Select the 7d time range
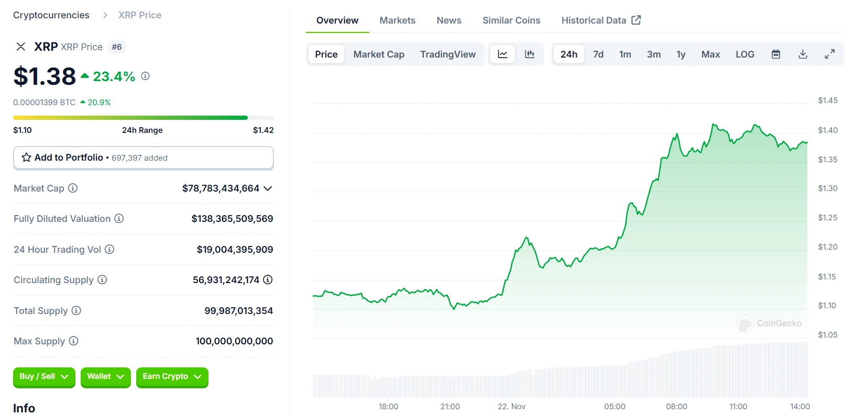Screen dimensions: 868x415 [x=598, y=54]
